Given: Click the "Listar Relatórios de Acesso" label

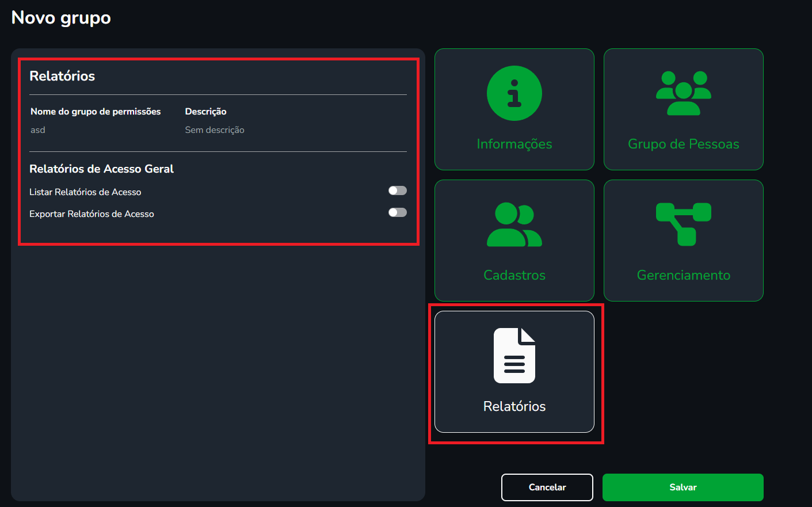Looking at the screenshot, I should tap(85, 192).
